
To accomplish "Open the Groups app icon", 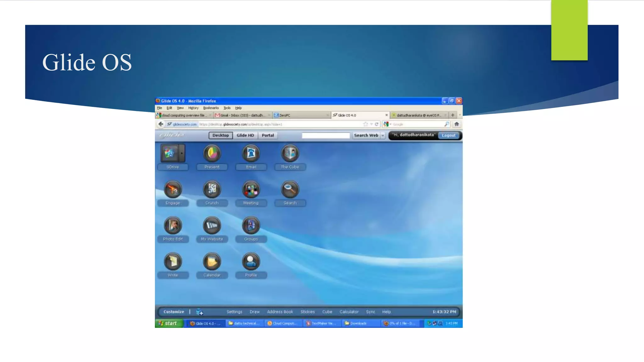I will click(x=251, y=225).
